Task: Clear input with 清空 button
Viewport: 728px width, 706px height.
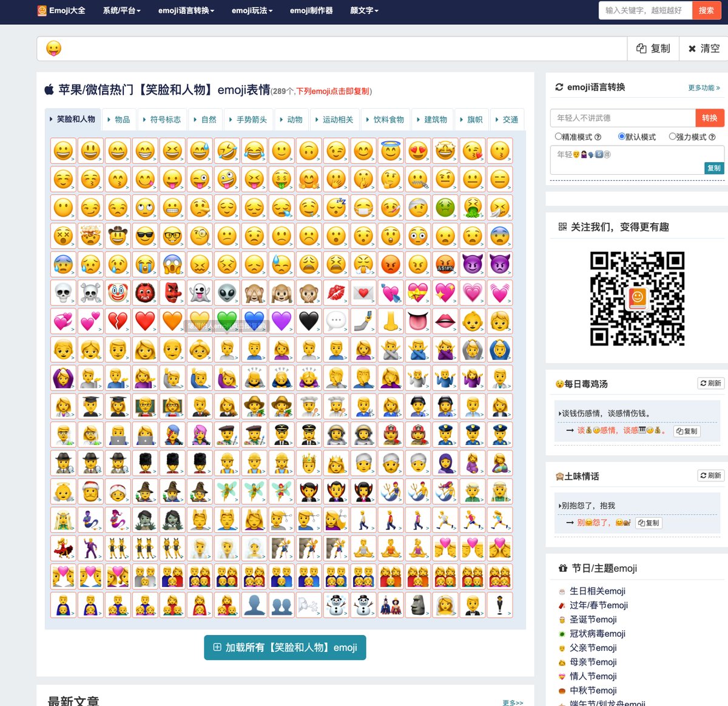Action: tap(704, 49)
